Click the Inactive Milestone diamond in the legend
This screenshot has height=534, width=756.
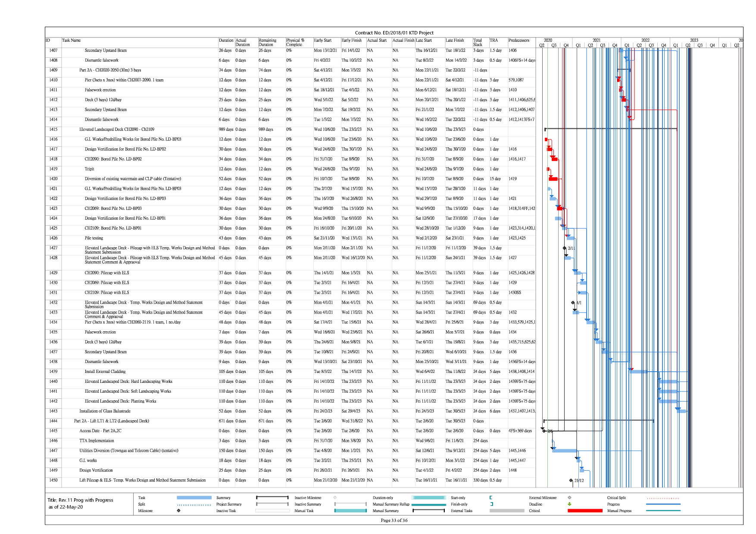point(335,497)
